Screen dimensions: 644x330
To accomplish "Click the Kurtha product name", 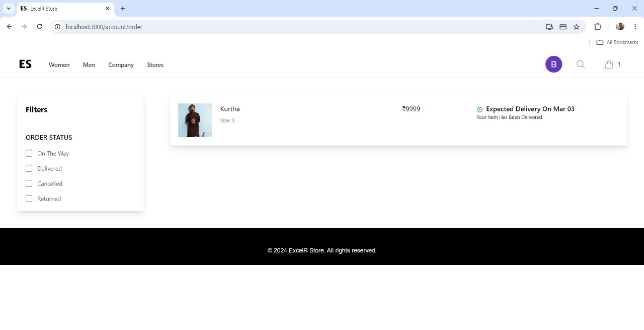I will pos(230,109).
